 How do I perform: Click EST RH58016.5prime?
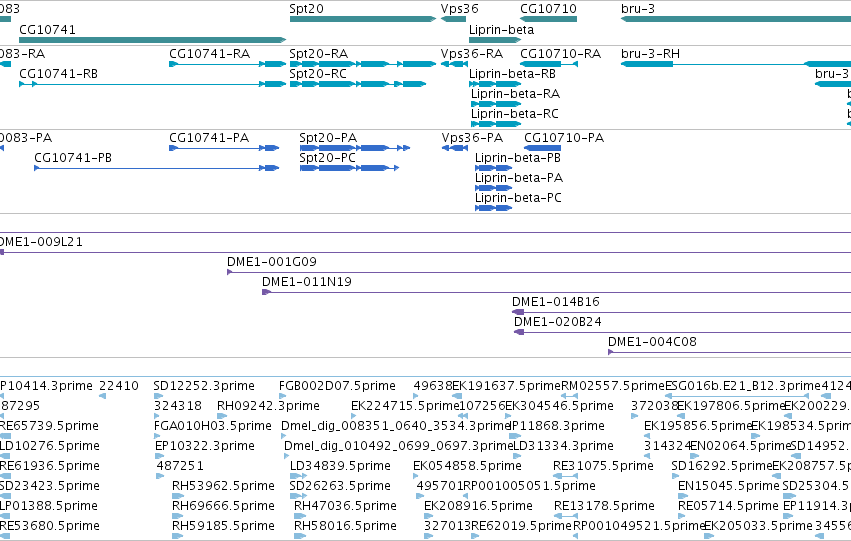300,536
